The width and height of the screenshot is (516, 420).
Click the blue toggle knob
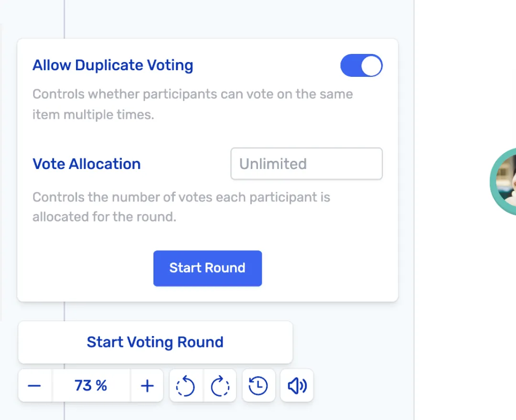pos(370,65)
